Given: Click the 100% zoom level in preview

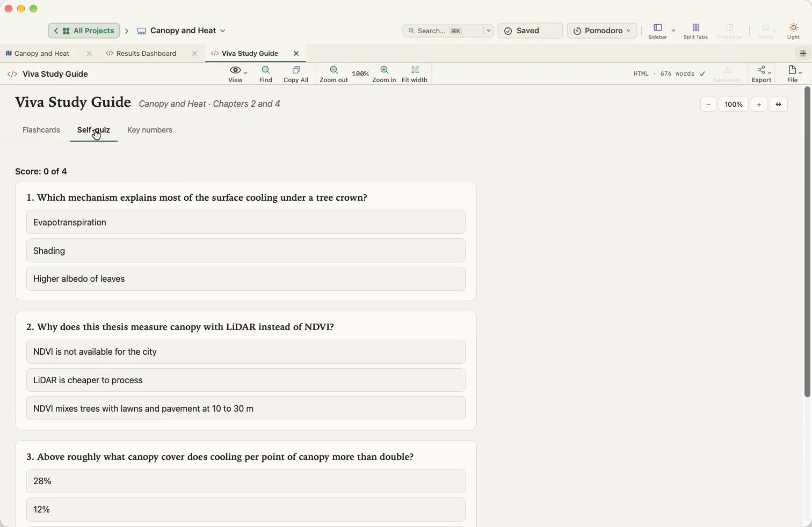Looking at the screenshot, I should [734, 105].
